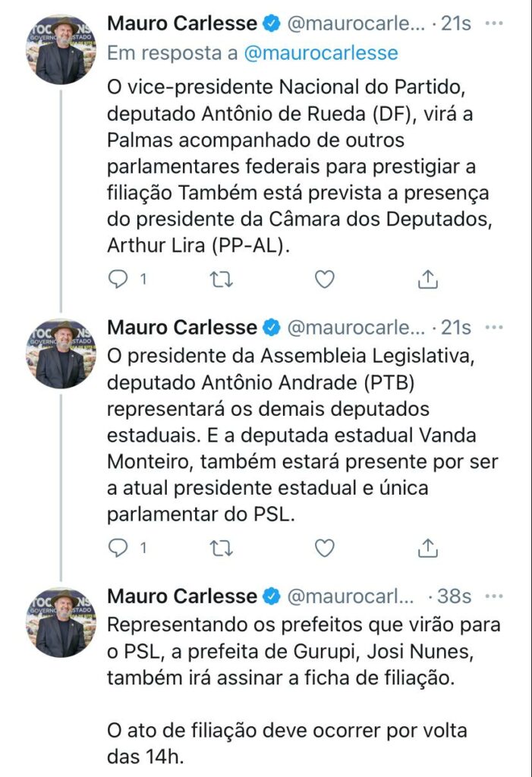Click the verified badge on the second tweet
The image size is (532, 777).
coord(271,328)
